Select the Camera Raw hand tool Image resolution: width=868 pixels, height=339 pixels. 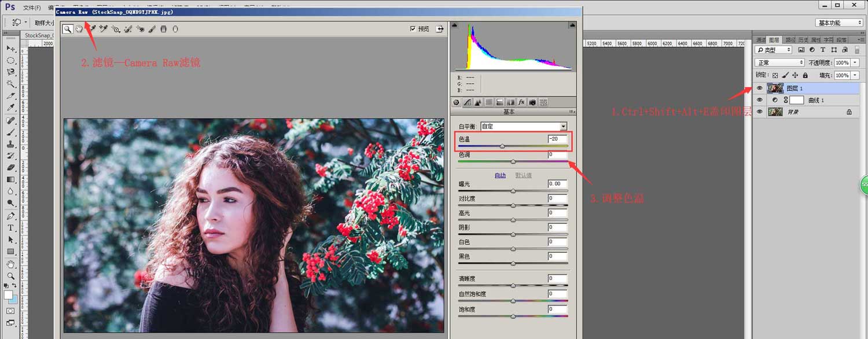(79, 28)
